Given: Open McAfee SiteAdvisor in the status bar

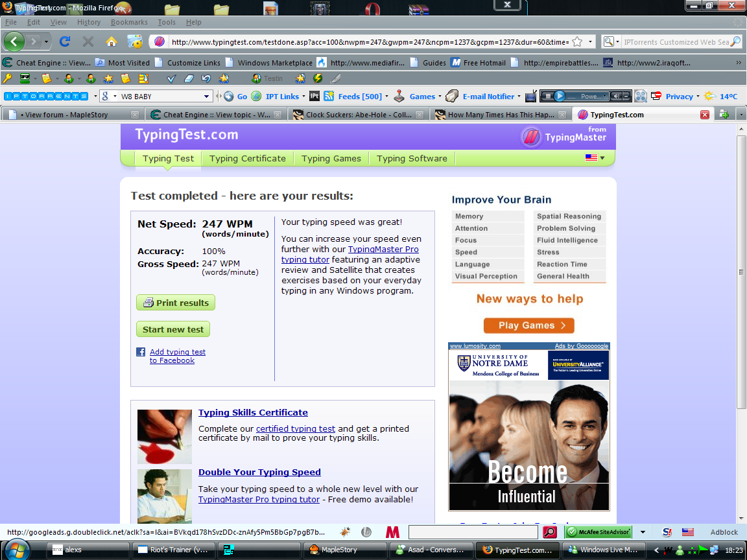Looking at the screenshot, I should 599,532.
